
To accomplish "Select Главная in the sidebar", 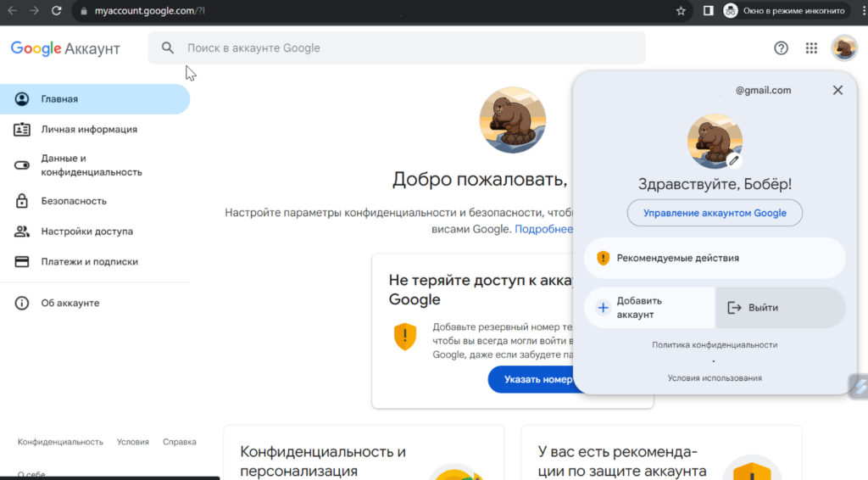I will [x=95, y=99].
